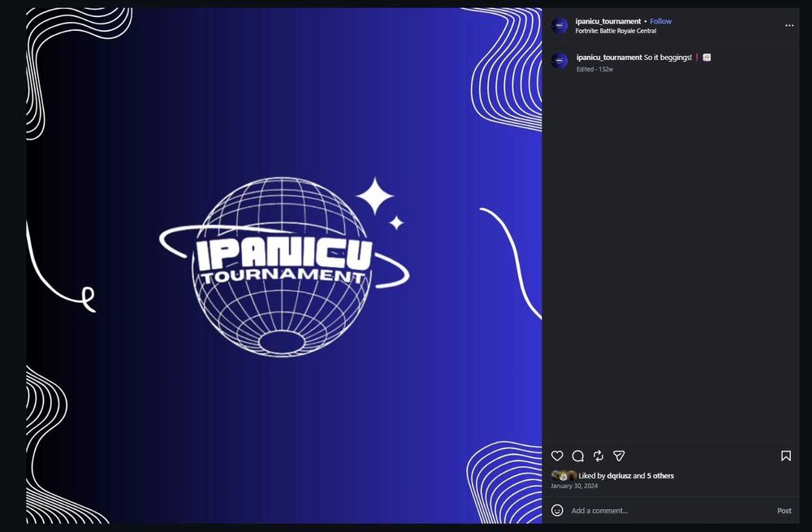Click the IPANICU Tournament post image
The width and height of the screenshot is (812, 532).
coord(283,266)
